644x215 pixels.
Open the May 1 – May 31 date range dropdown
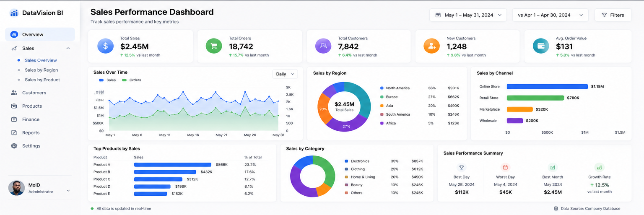coord(468,15)
